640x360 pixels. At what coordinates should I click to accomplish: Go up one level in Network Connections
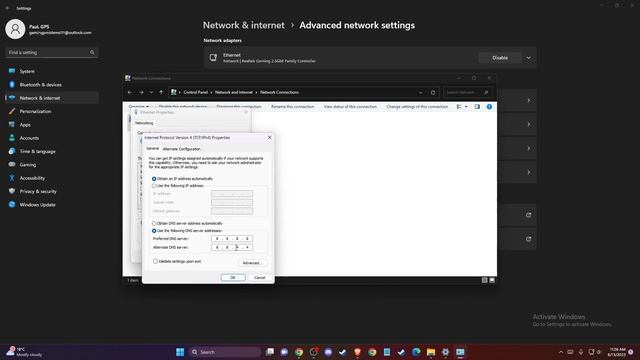(161, 93)
